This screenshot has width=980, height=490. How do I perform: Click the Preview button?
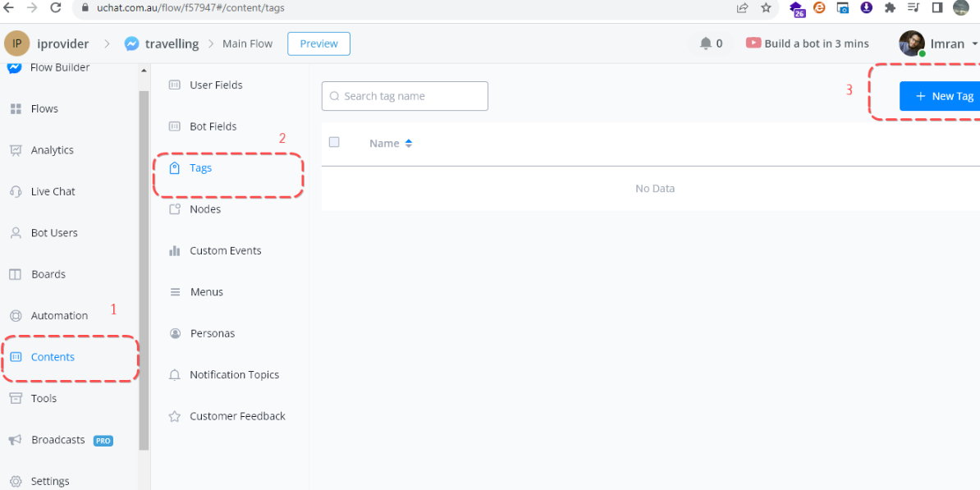[318, 44]
